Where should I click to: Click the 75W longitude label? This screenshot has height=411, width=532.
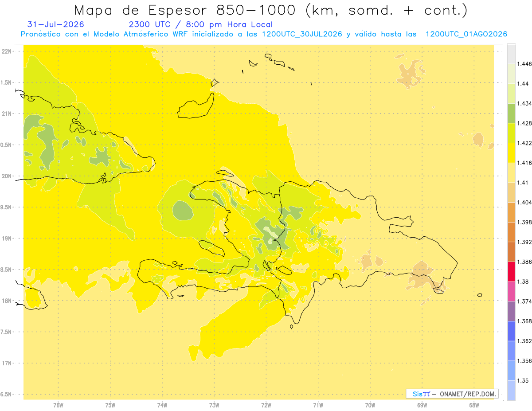[x=110, y=405]
